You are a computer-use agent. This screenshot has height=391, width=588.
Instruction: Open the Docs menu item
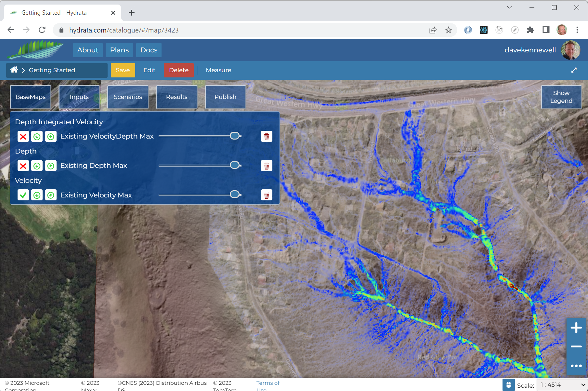[149, 50]
